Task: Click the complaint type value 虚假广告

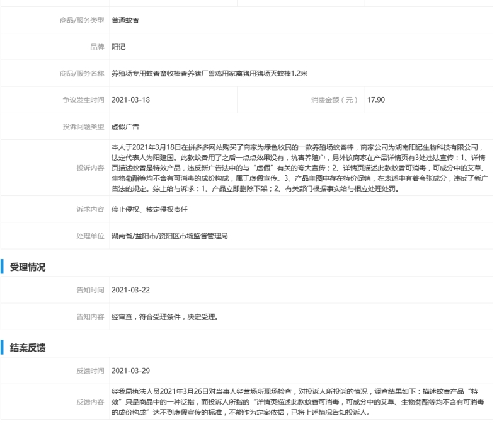Action: pyautogui.click(x=125, y=127)
